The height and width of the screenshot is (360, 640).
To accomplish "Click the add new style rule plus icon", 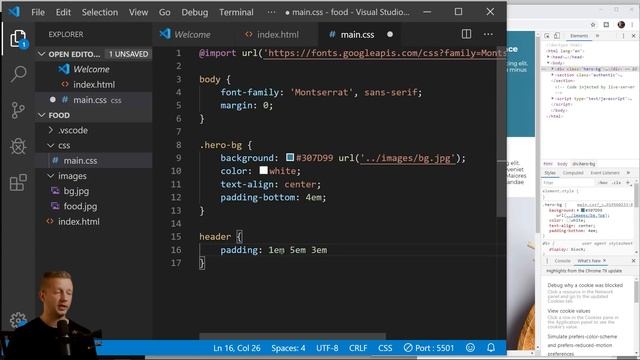I will click(x=628, y=182).
